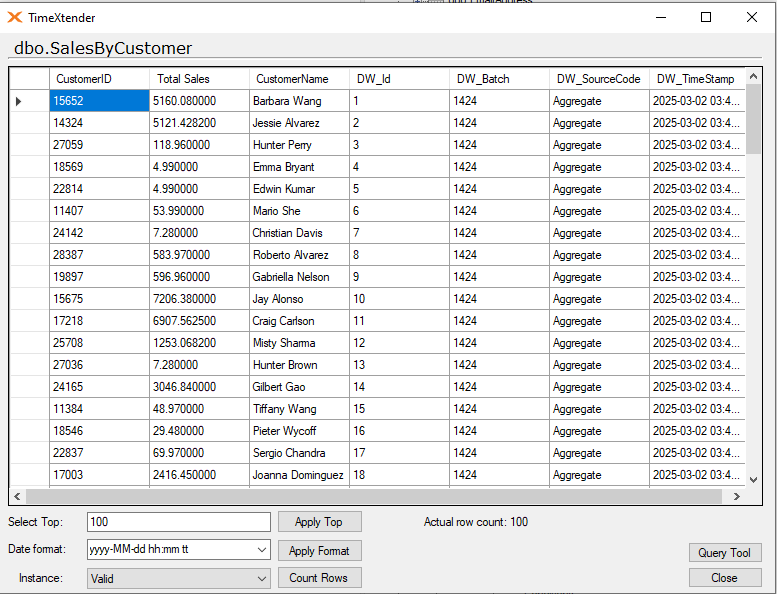
Task: Click the DW_Id cell with value 10
Action: point(399,299)
